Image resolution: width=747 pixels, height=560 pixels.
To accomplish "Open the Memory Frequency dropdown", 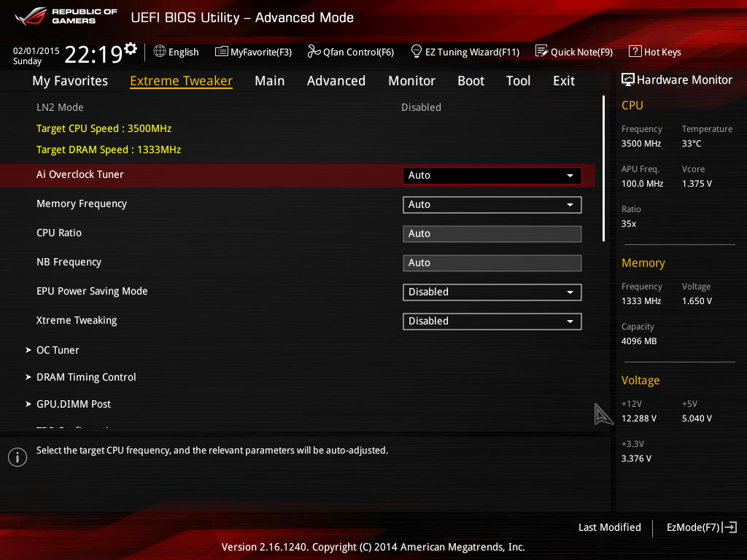I will coord(492,205).
